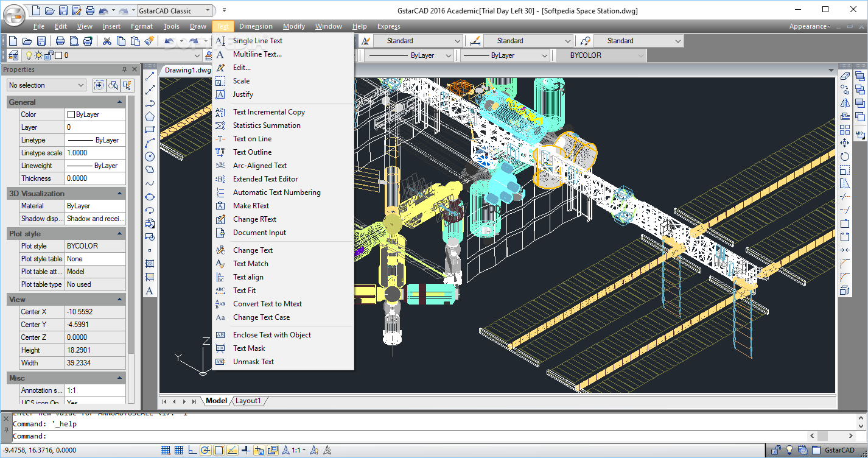Select the Erase tool in Modify toolbar

pyautogui.click(x=845, y=76)
